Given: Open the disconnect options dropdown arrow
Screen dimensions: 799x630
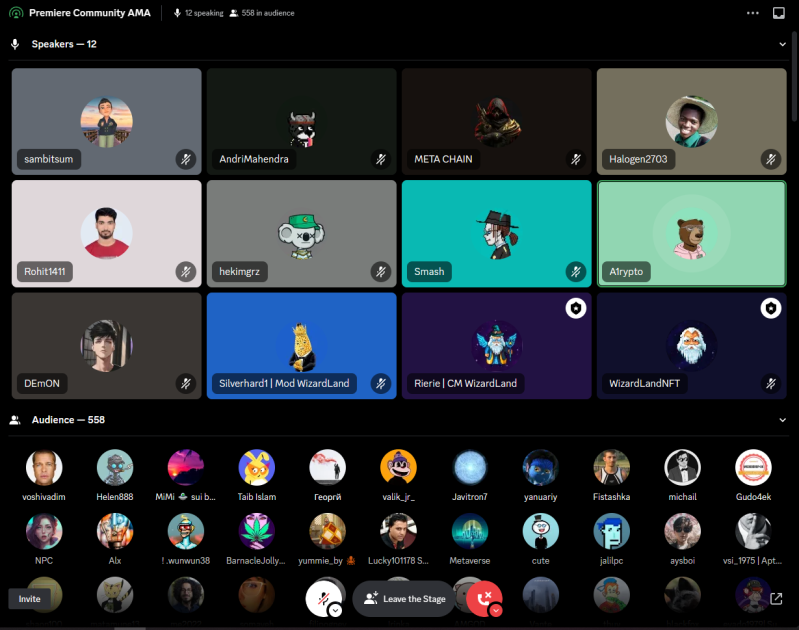Looking at the screenshot, I should click(x=496, y=610).
